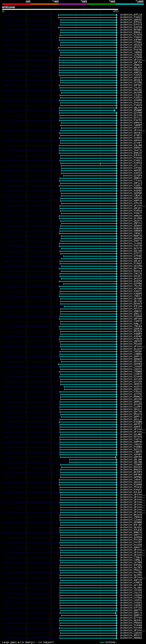
Task: Open hit label UniRef100_P17878
Action: pyautogui.click(x=131, y=35)
